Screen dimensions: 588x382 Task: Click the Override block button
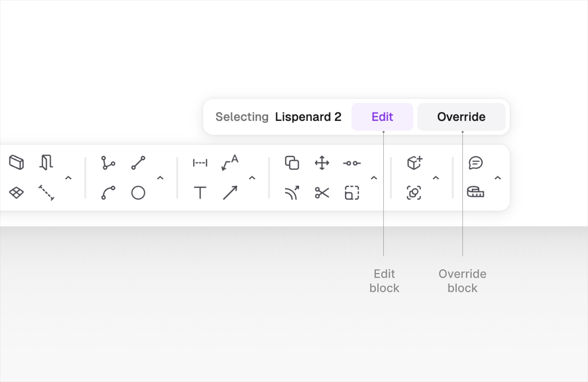pyautogui.click(x=461, y=117)
